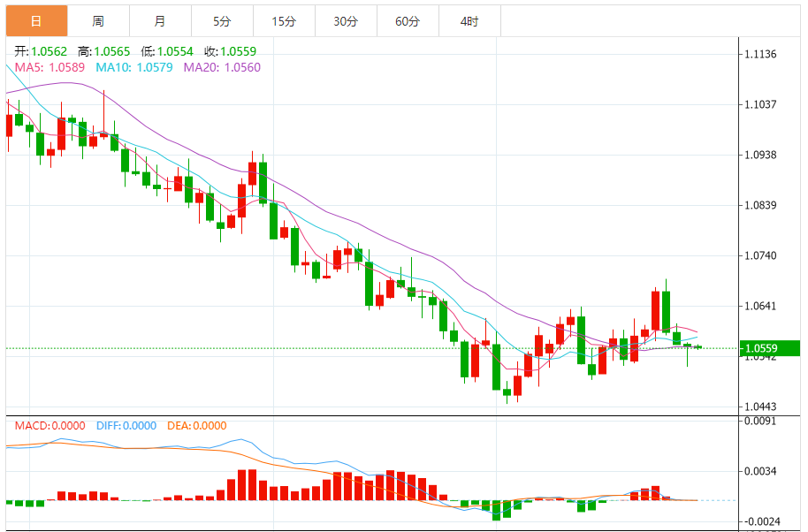Click the DIFF: 0.0000 label
The image size is (808, 532).
click(x=126, y=426)
